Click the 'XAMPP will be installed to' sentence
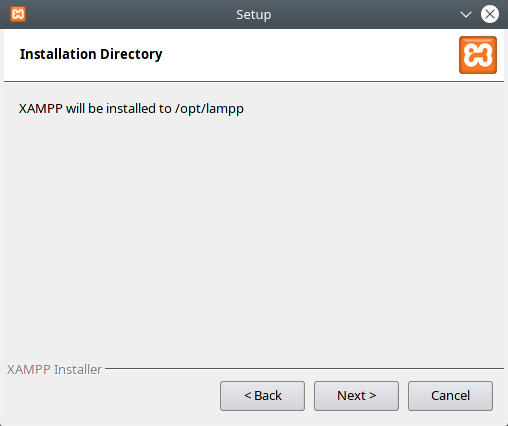Viewport: 508px width, 426px height. (x=95, y=109)
